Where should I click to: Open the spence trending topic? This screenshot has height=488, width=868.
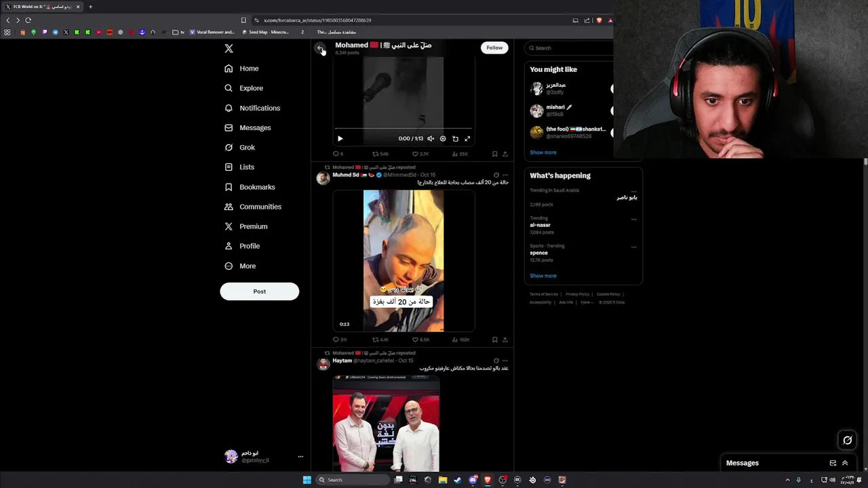click(538, 253)
